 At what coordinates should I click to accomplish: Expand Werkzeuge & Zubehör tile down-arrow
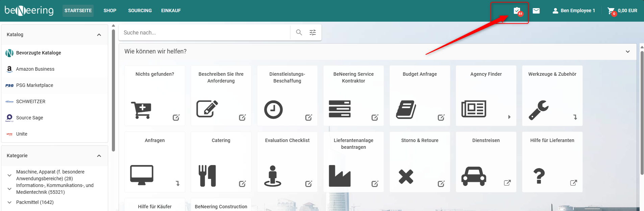click(575, 117)
